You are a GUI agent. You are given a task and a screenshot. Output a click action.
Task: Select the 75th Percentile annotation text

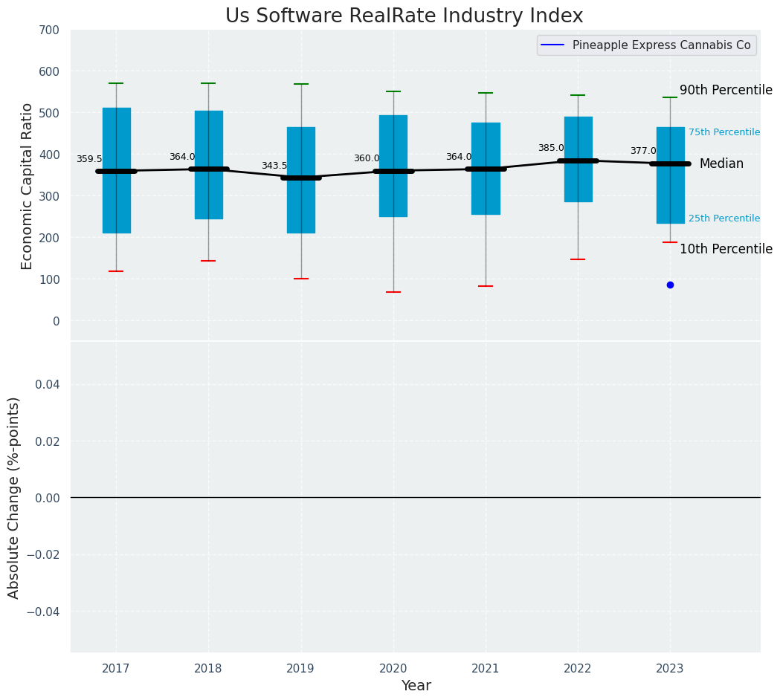tap(723, 132)
